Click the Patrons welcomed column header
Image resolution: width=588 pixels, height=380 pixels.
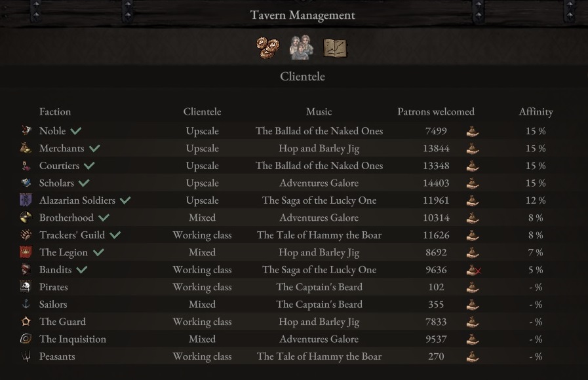coord(435,111)
